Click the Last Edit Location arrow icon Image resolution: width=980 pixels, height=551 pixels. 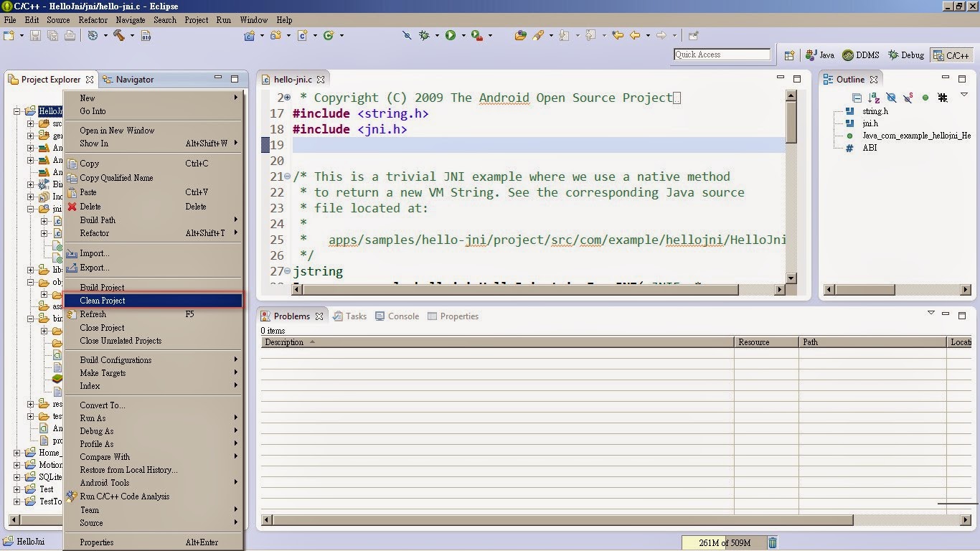617,35
